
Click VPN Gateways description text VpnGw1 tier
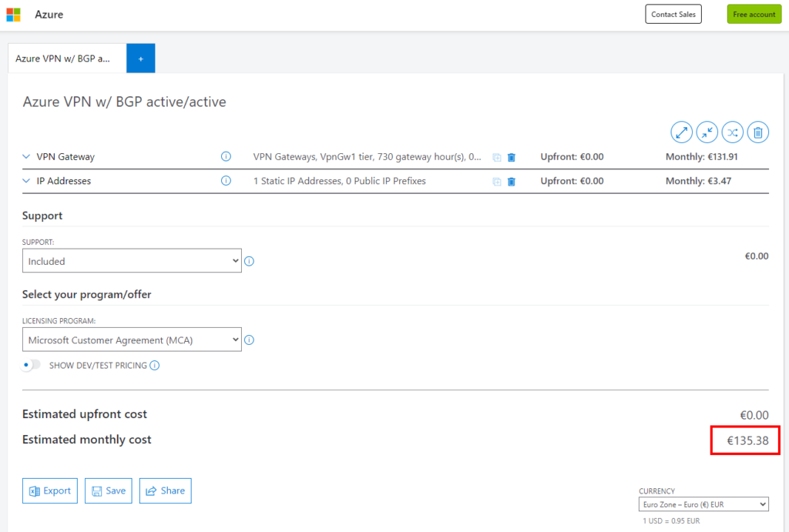pos(367,156)
